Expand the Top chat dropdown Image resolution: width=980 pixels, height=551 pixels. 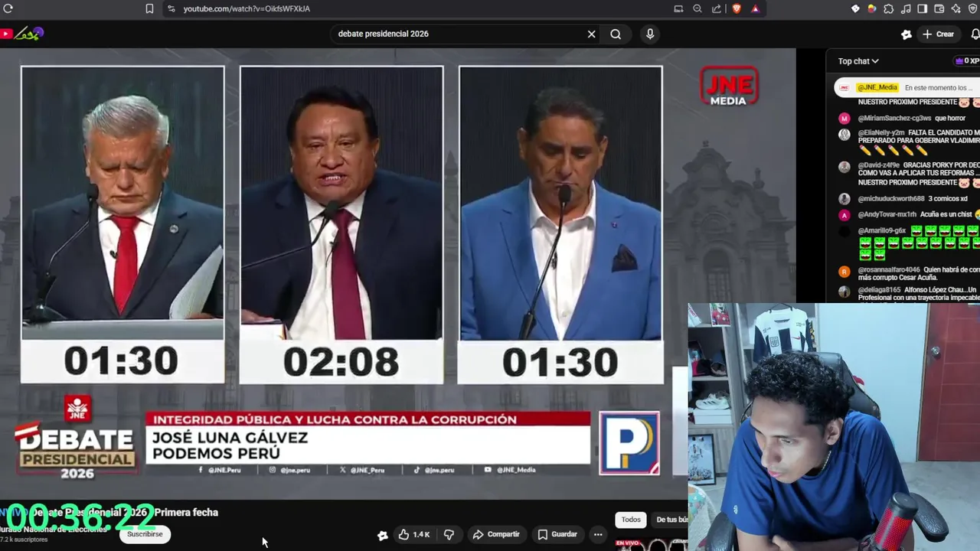tap(858, 61)
